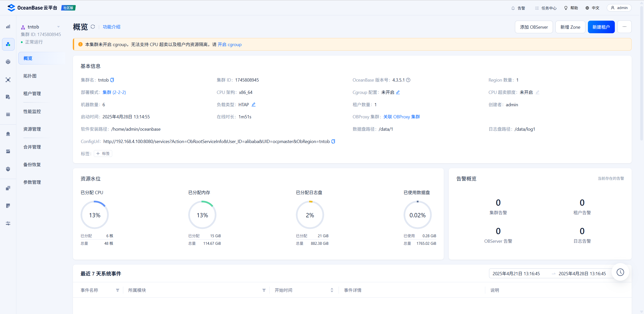Filter events by 所属模块 column
This screenshot has width=644, height=314.
pyautogui.click(x=264, y=290)
